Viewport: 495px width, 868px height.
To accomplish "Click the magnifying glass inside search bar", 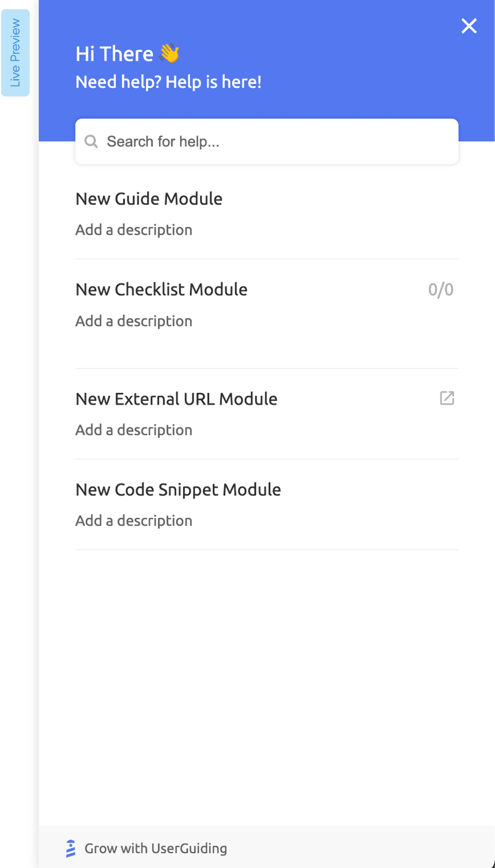I will pyautogui.click(x=91, y=141).
